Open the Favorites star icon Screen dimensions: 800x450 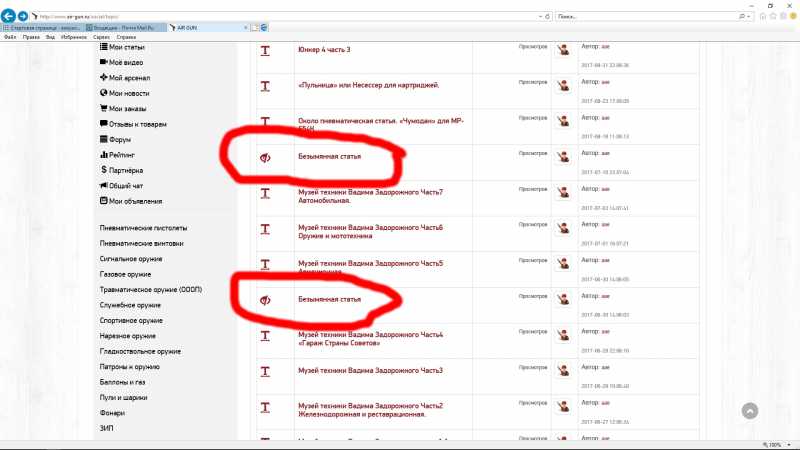(773, 16)
